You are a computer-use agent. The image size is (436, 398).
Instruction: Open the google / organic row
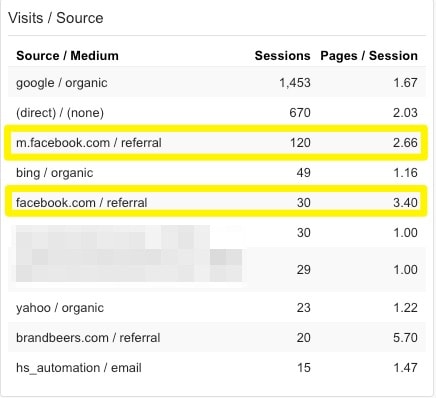[217, 83]
